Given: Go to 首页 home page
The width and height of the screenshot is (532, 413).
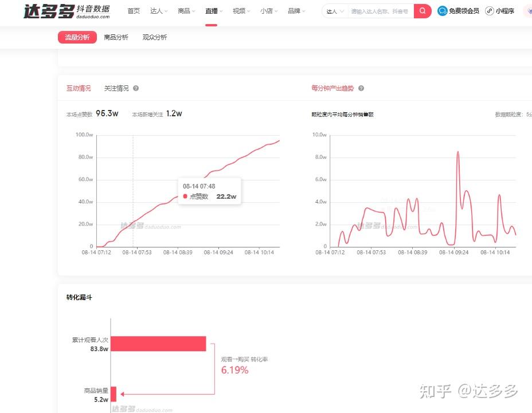Looking at the screenshot, I should (x=134, y=11).
